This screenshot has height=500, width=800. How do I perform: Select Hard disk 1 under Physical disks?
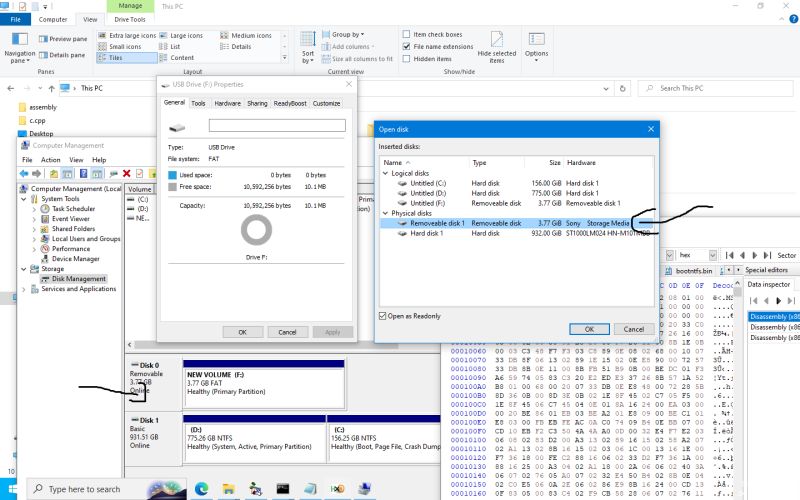point(515,233)
